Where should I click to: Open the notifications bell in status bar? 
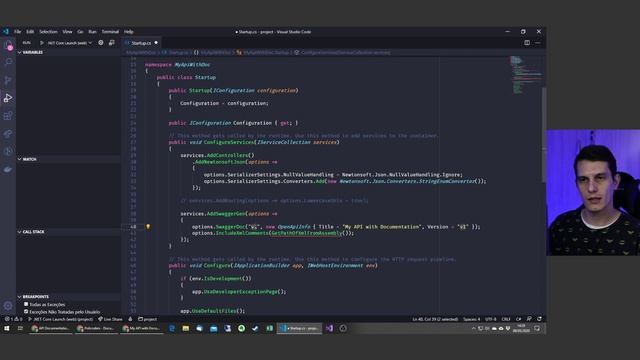pyautogui.click(x=539, y=319)
